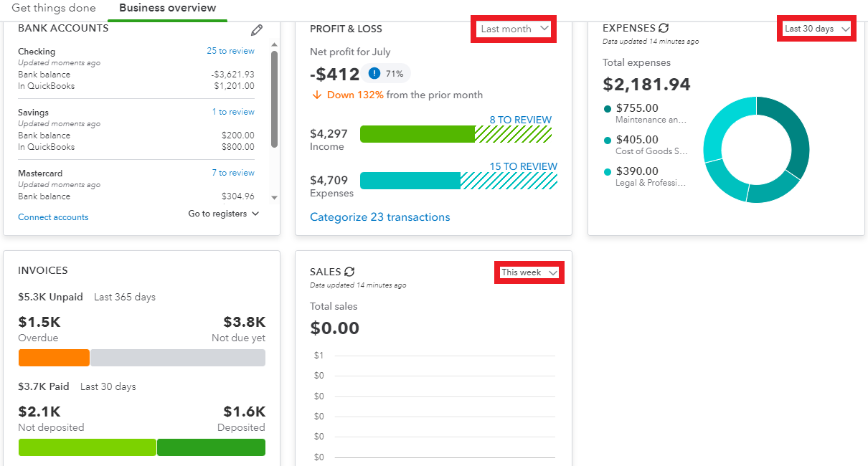Open '8 TO REVIEW' income link
The width and height of the screenshot is (868, 466).
[521, 120]
